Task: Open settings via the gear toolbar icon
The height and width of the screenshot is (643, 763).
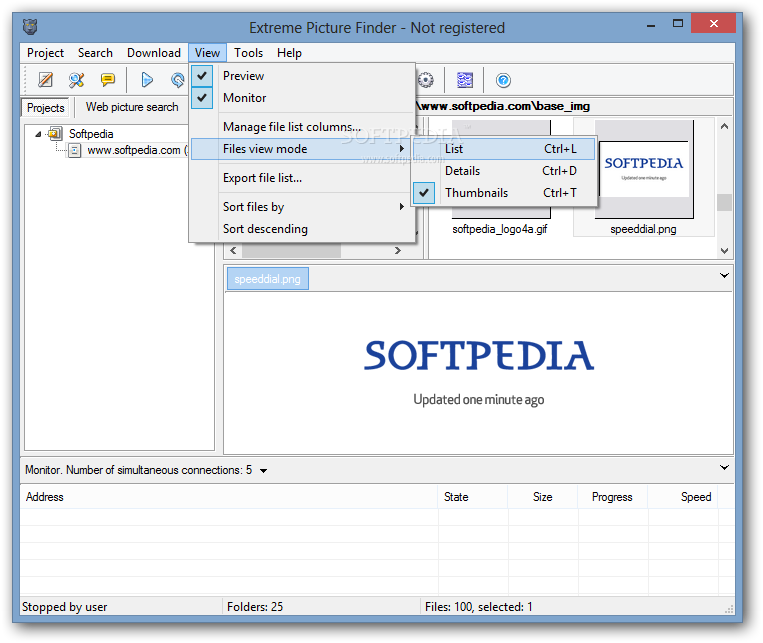Action: (426, 80)
